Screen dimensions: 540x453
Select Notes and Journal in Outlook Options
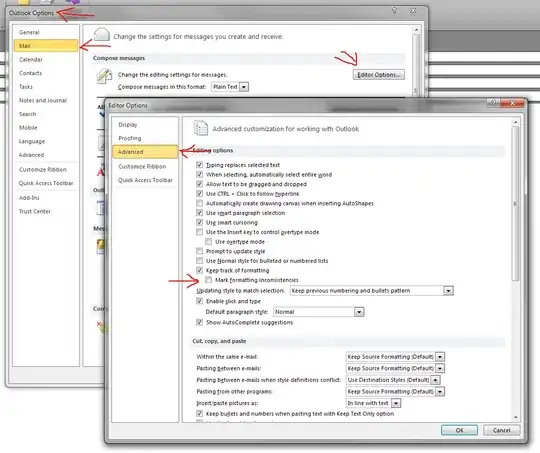click(46, 100)
